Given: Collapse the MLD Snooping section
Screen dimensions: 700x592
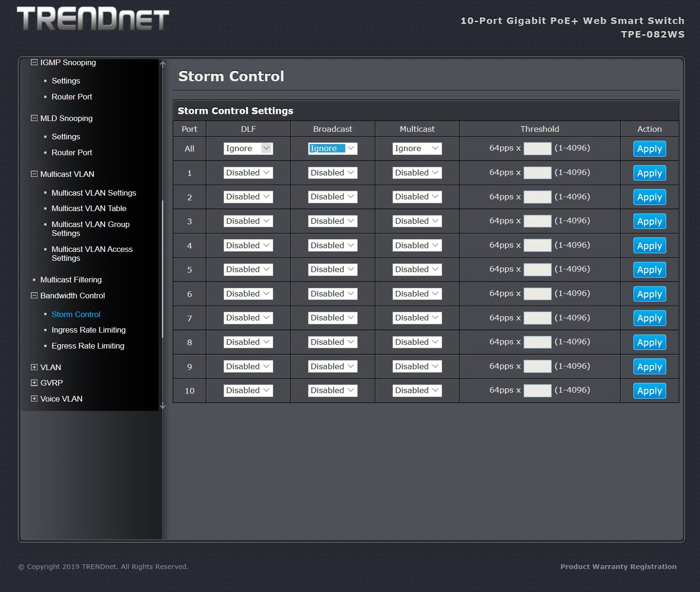Looking at the screenshot, I should click(x=34, y=118).
